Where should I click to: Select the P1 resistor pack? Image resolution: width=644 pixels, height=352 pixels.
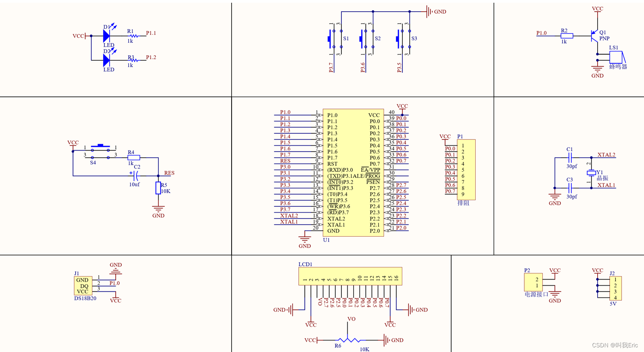click(x=466, y=170)
